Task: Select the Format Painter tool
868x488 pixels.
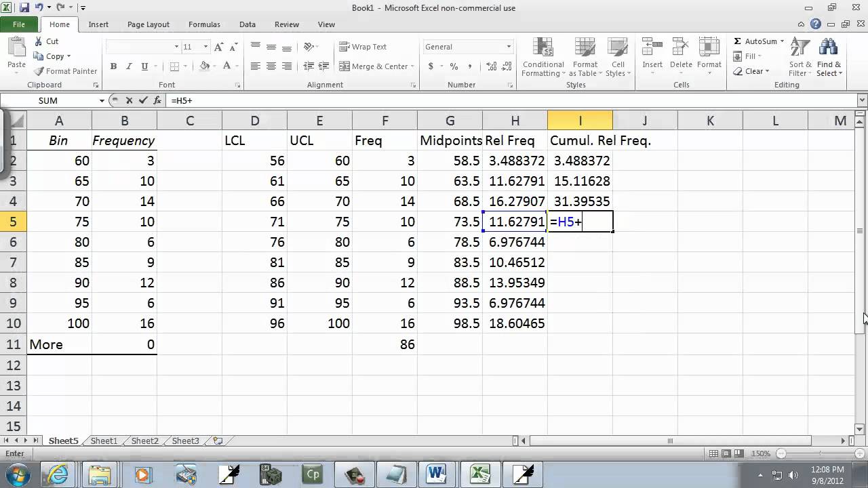Action: (66, 71)
